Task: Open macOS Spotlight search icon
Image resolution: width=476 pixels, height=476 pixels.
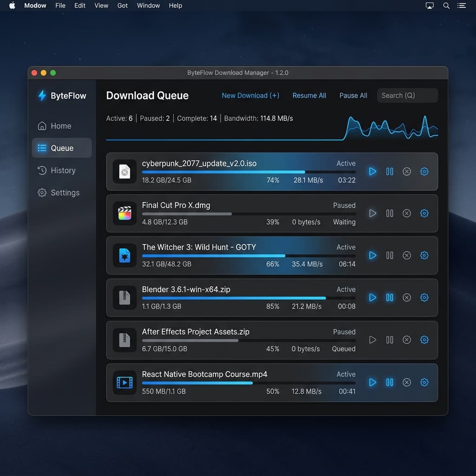Action: [x=446, y=6]
